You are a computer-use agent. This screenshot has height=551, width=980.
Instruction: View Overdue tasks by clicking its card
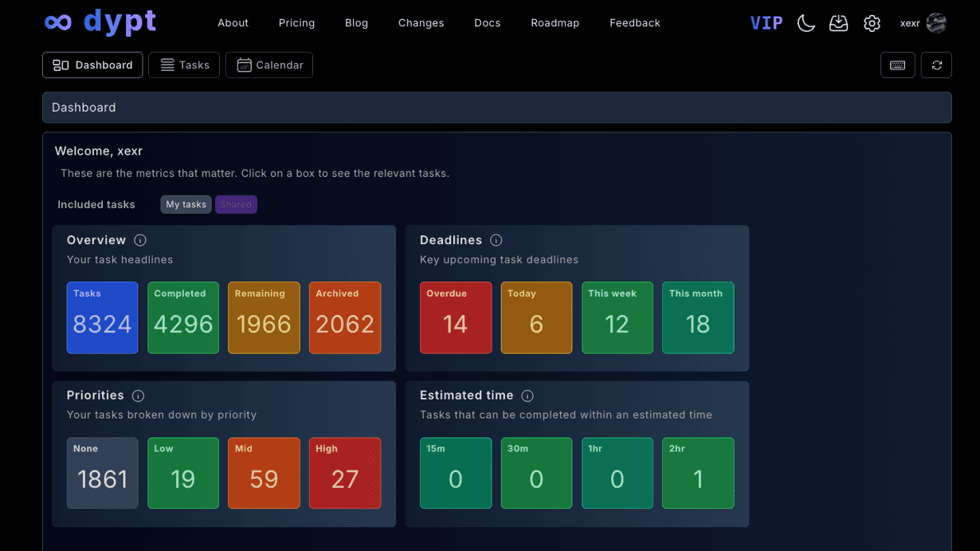[x=456, y=317]
